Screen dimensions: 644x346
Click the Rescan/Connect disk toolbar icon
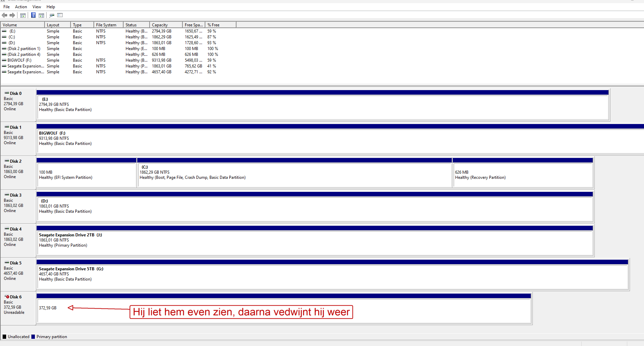point(52,15)
